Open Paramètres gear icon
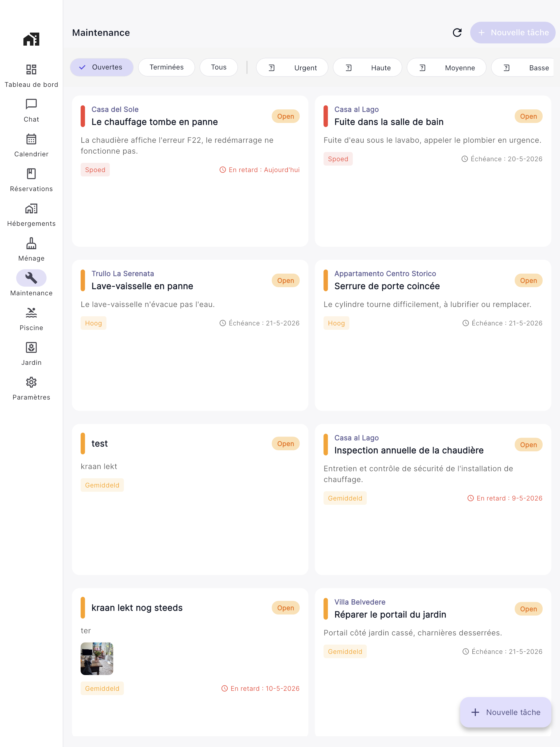Viewport: 560px width, 747px height. 31,382
